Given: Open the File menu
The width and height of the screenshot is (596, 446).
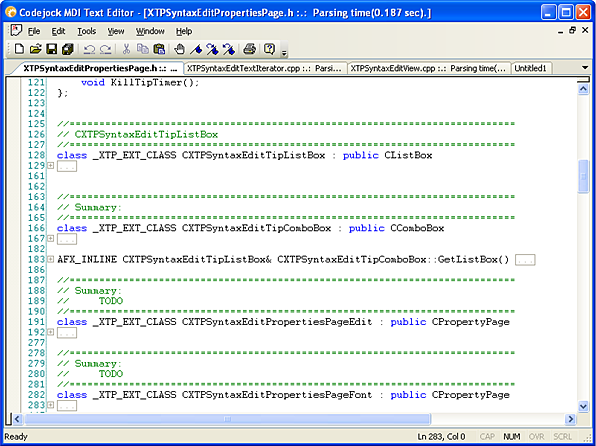Looking at the screenshot, I should (x=34, y=31).
